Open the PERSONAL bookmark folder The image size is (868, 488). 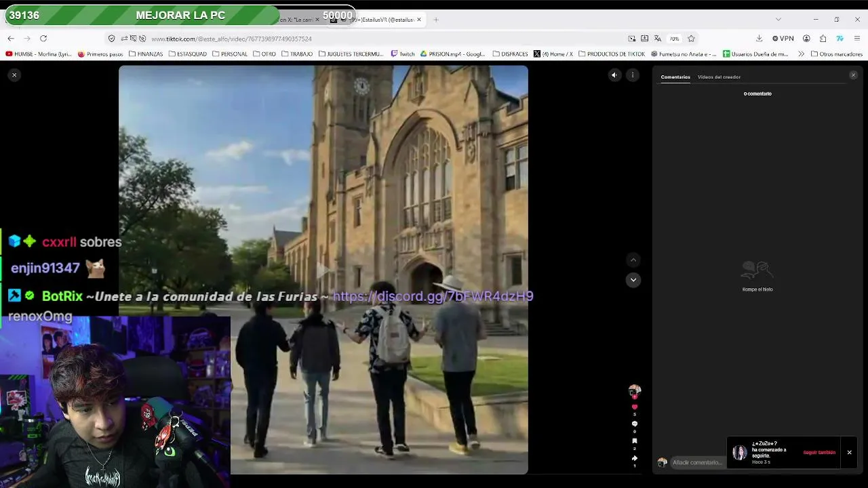[230, 54]
